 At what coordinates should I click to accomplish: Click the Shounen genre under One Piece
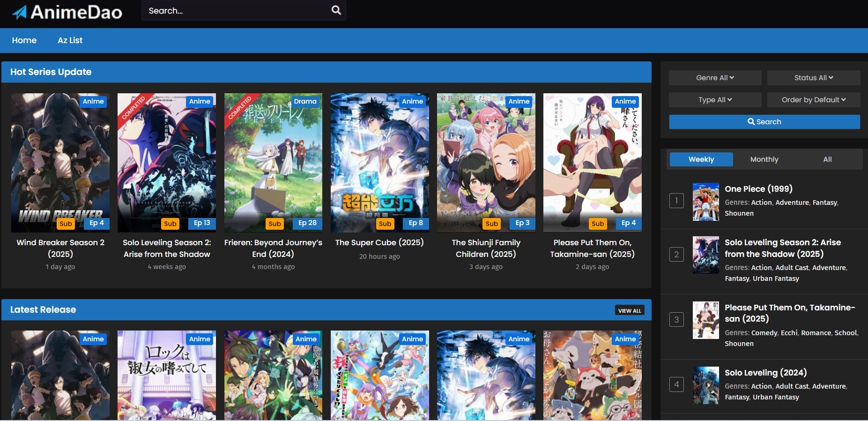point(739,213)
